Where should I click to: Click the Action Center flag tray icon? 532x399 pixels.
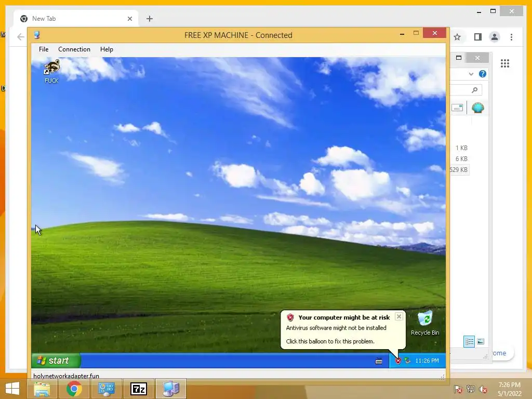(458, 389)
